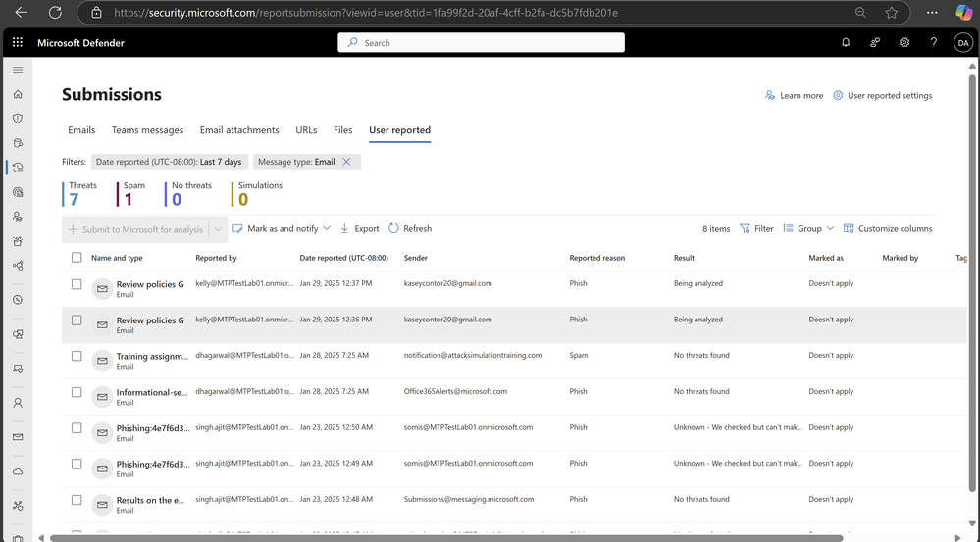Tick the select-all checkbox in table header
This screenshot has width=980, height=542.
[77, 257]
